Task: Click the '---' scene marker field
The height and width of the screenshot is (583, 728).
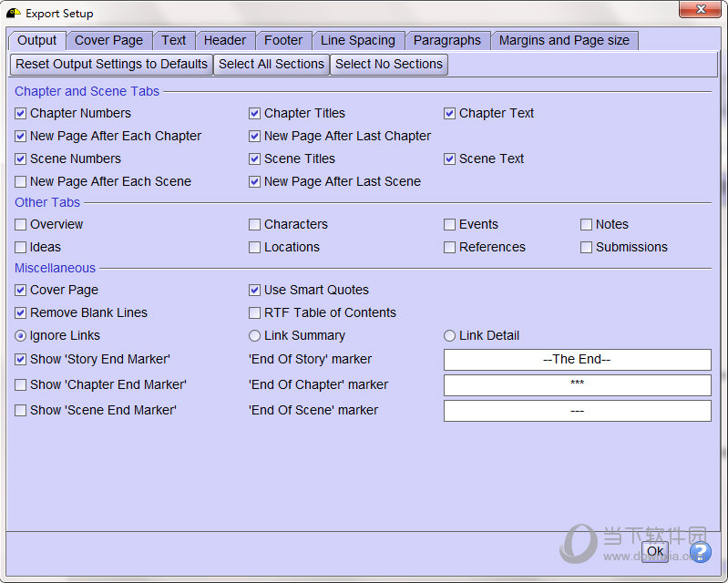Action: (577, 411)
